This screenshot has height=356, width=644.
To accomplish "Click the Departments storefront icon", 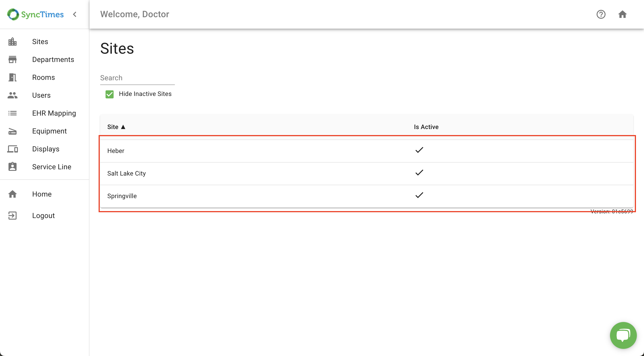I will click(13, 59).
